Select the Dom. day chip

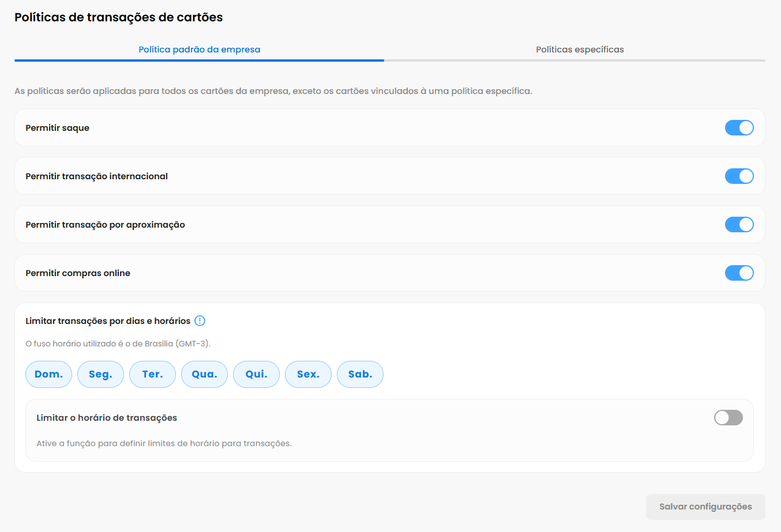click(48, 375)
